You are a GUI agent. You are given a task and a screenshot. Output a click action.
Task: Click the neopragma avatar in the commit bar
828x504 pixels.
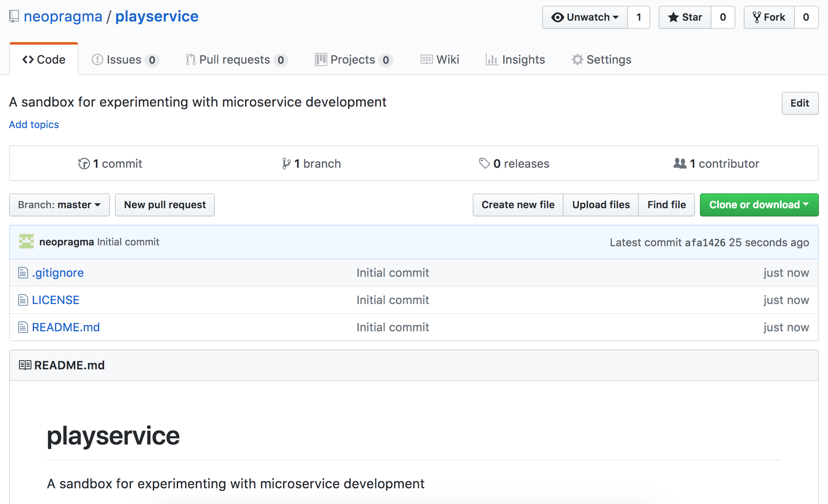(26, 242)
